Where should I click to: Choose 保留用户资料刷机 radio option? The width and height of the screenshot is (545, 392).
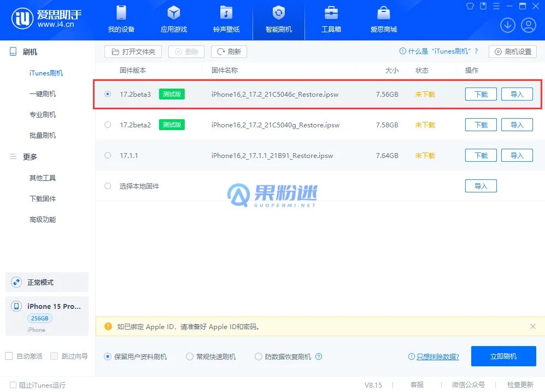click(108, 356)
